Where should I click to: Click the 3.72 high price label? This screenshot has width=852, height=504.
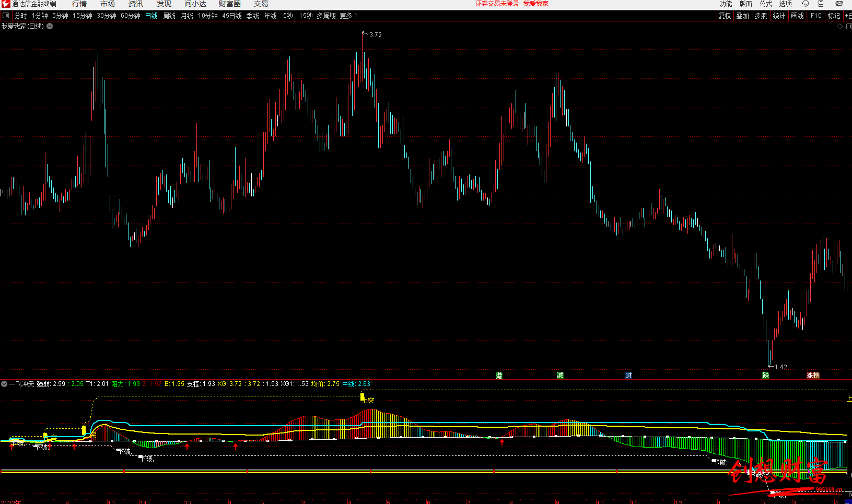click(375, 35)
